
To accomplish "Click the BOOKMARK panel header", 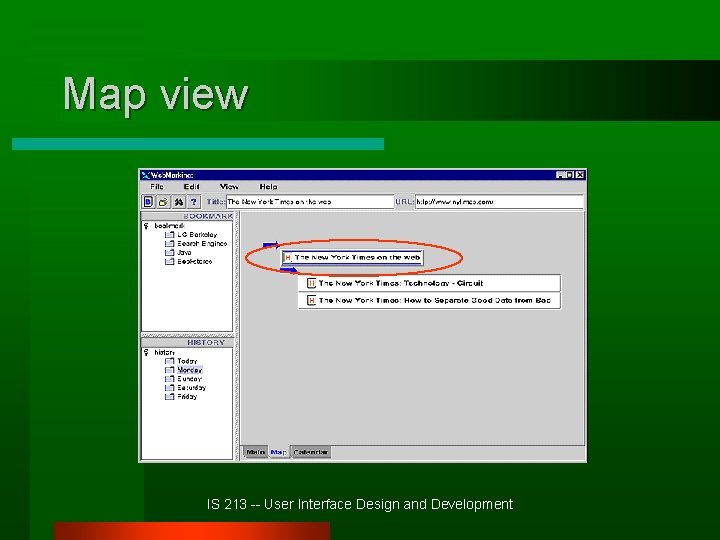I will click(187, 216).
